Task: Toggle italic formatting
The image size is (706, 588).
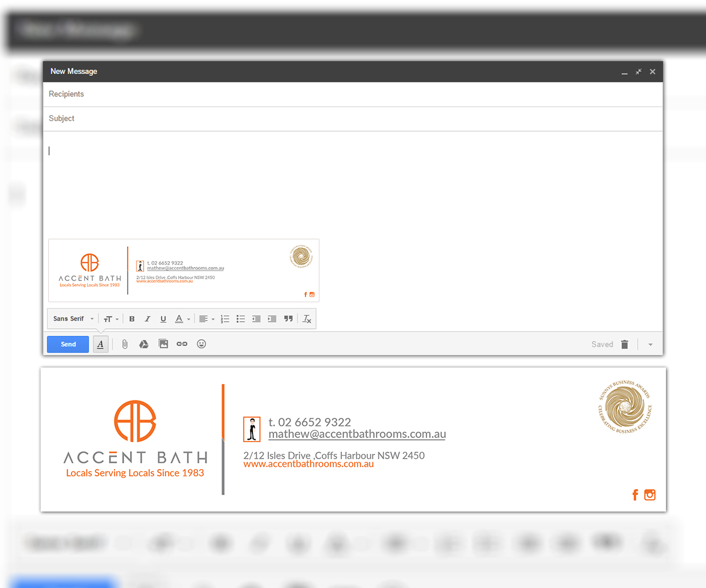Action: pos(148,319)
